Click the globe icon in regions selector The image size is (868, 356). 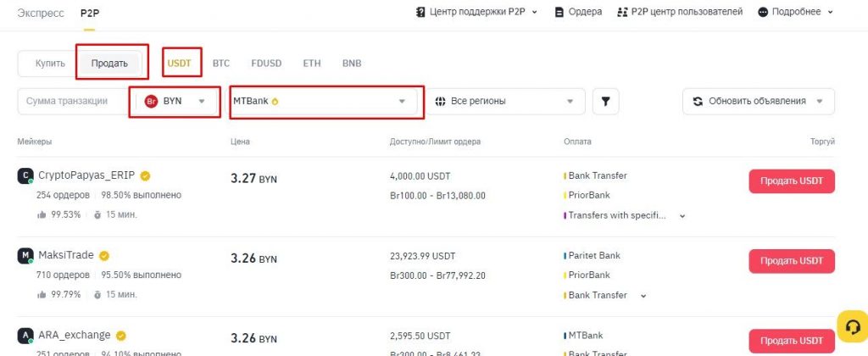(x=441, y=102)
